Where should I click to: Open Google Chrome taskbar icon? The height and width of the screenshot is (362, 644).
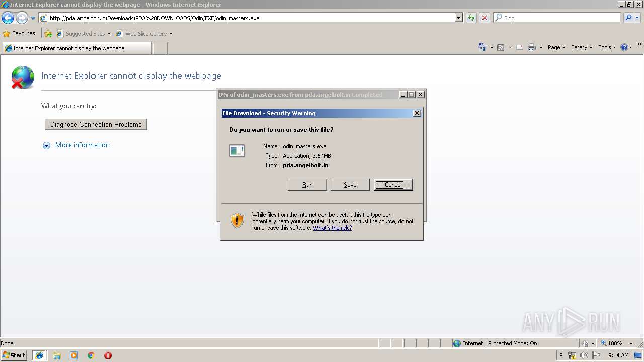coord(91,355)
